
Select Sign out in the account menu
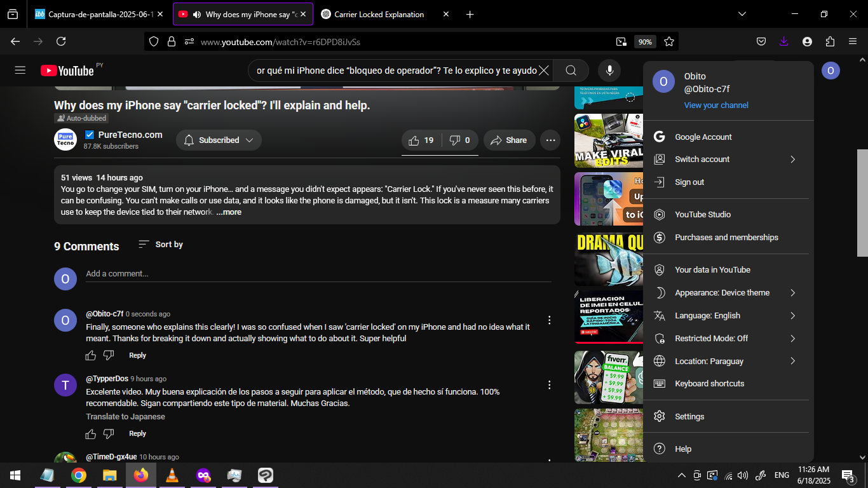click(728, 182)
